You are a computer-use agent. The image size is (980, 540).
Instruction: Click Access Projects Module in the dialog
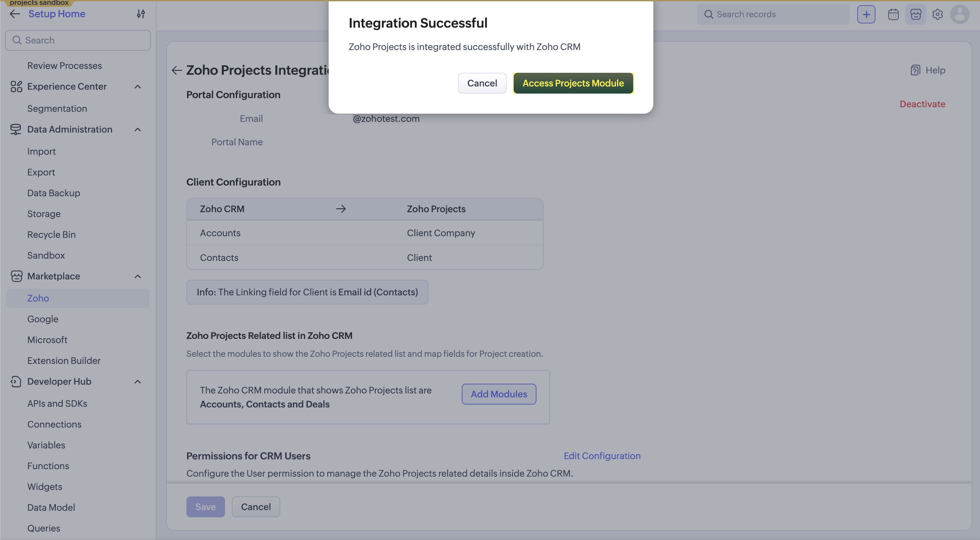[x=573, y=84]
